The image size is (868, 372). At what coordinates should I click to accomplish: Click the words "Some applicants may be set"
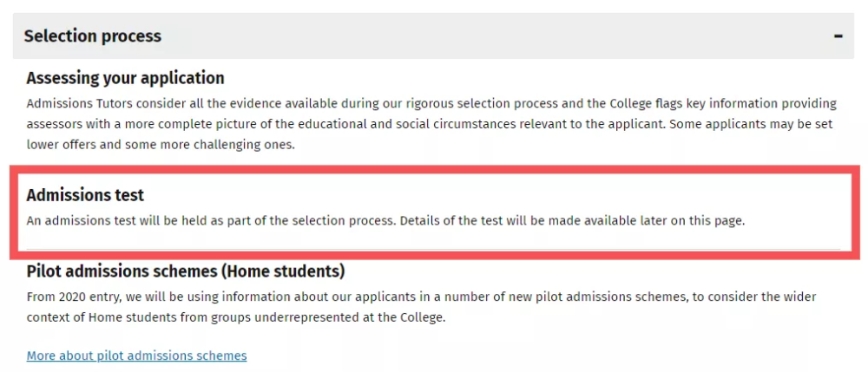tap(753, 124)
